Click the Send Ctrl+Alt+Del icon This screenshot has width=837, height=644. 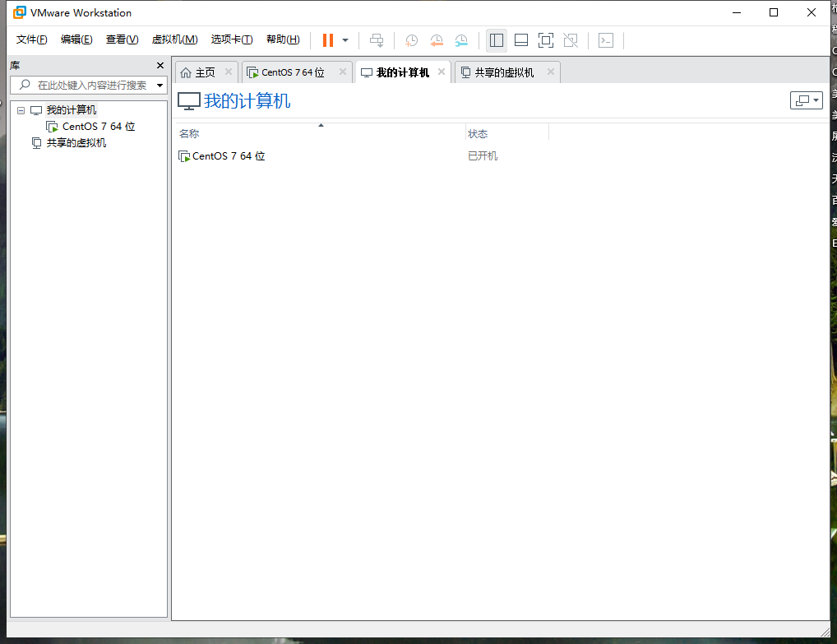377,40
